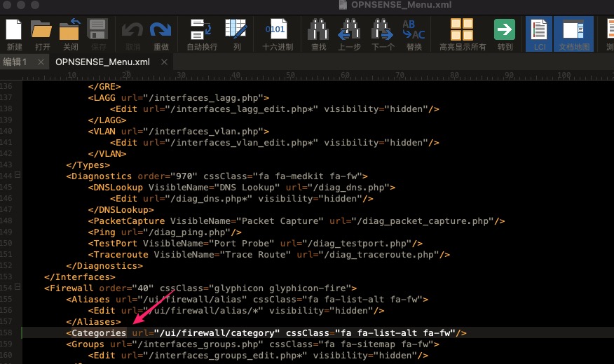Open Find (查找) with the binoculars icon
The height and width of the screenshot is (364, 614).
click(319, 31)
